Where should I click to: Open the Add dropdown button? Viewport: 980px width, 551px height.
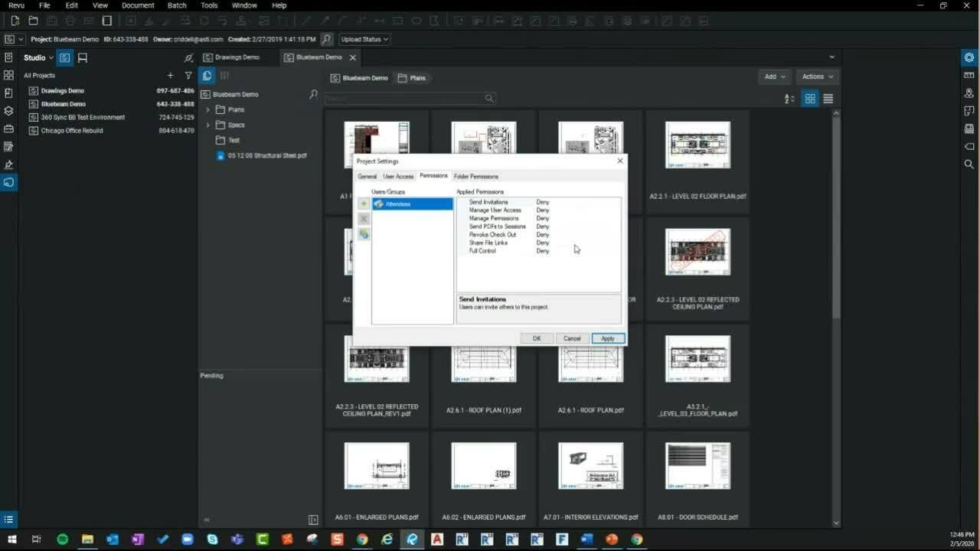pos(775,77)
